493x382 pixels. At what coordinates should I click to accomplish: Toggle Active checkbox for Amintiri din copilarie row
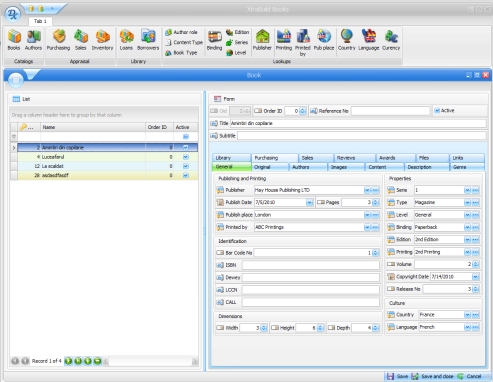coord(186,147)
